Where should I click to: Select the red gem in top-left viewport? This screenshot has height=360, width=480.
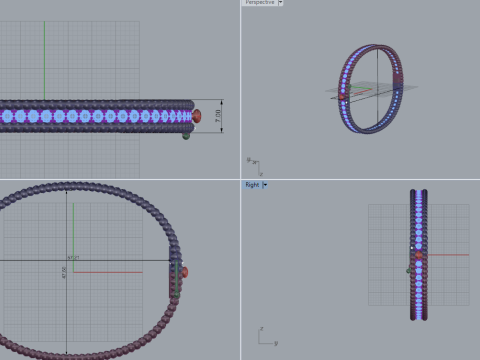197,116
